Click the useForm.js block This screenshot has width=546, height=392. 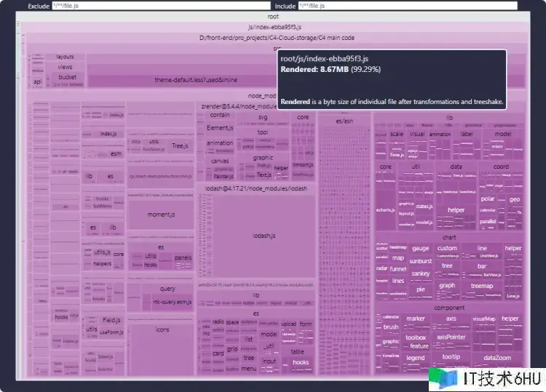pos(111,332)
